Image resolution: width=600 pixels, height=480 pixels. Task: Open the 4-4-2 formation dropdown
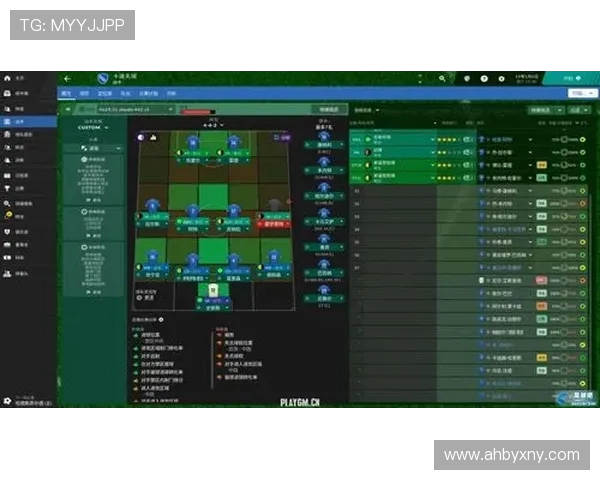[212, 125]
